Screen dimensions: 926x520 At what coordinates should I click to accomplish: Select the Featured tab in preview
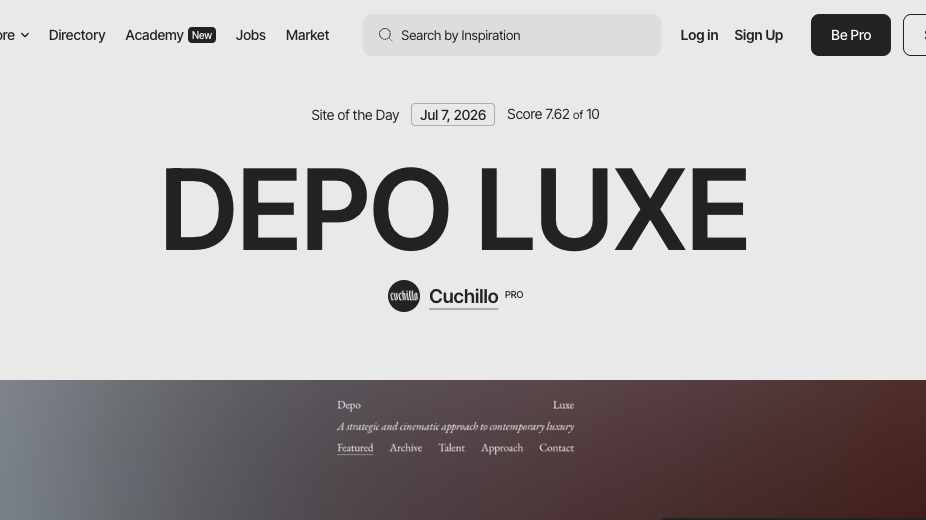[x=355, y=448]
